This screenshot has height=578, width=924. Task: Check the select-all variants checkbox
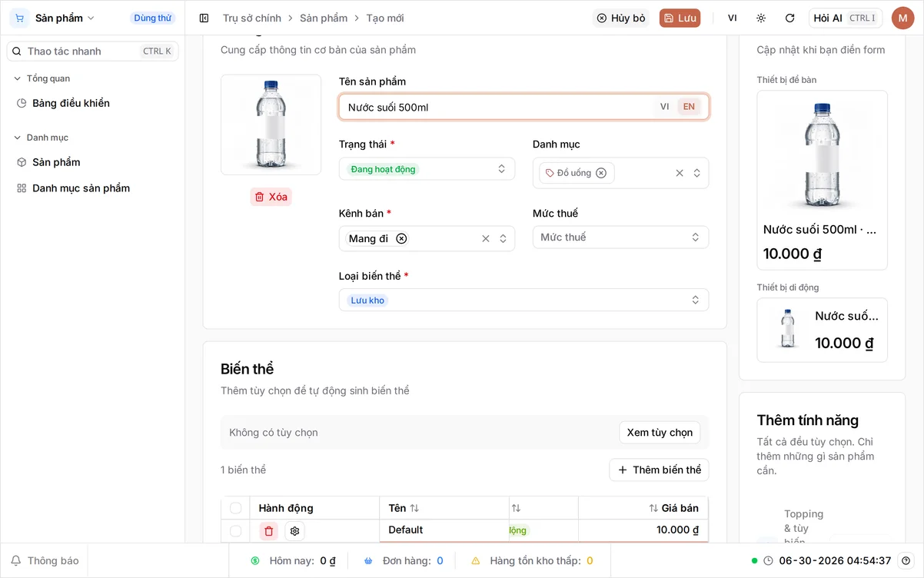[x=235, y=508]
